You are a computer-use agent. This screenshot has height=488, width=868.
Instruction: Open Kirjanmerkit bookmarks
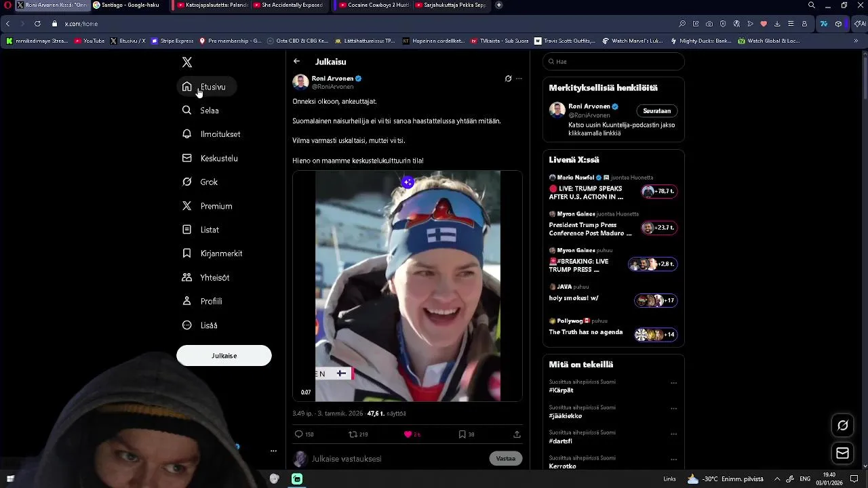[212, 253]
